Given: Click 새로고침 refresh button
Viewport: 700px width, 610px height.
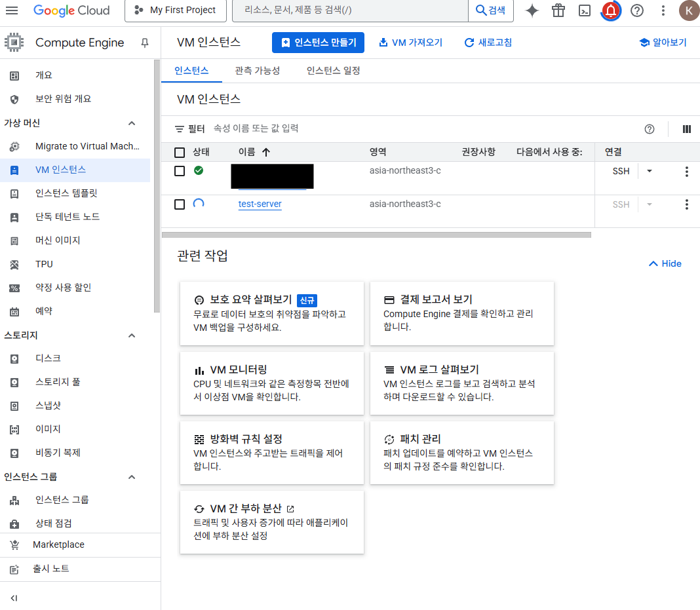Looking at the screenshot, I should pyautogui.click(x=488, y=43).
